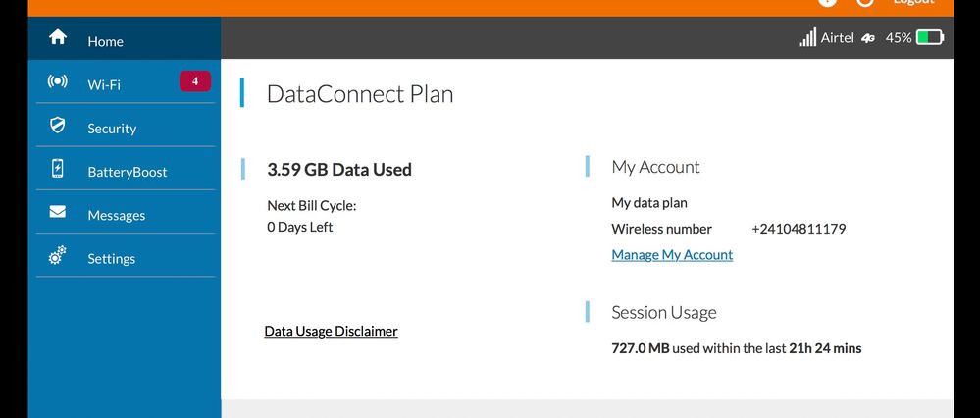Screen dimensions: 980x418
Task: Open the Data Usage Disclaimer link
Action: pos(331,332)
